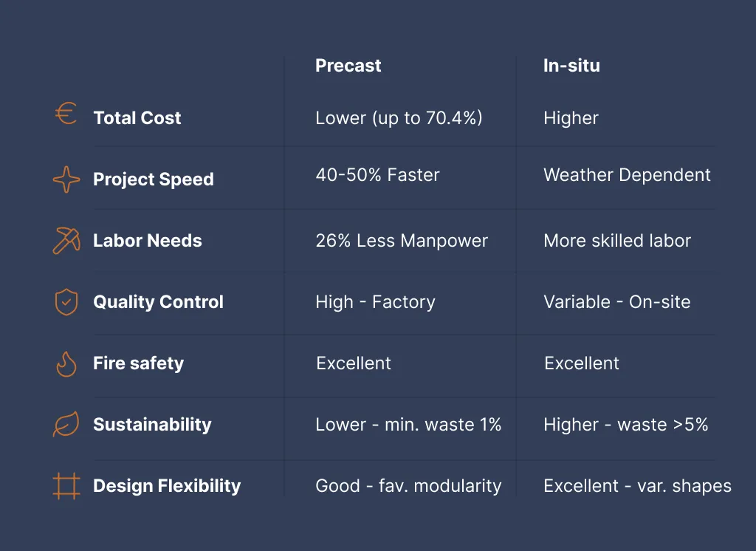
Task: Click the Weather Dependent cell
Action: point(627,175)
